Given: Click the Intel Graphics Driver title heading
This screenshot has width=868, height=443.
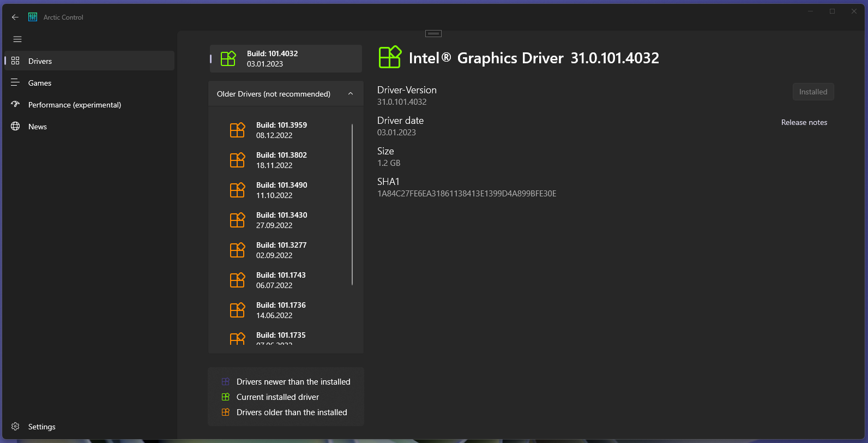Looking at the screenshot, I should [x=534, y=58].
